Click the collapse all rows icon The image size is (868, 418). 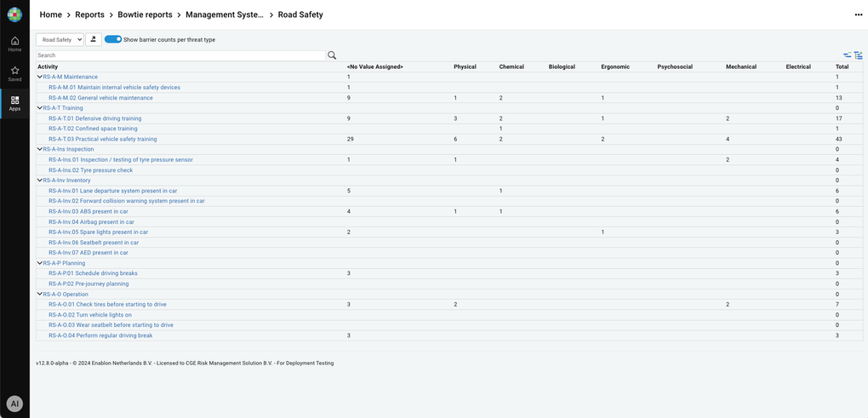[x=847, y=55]
